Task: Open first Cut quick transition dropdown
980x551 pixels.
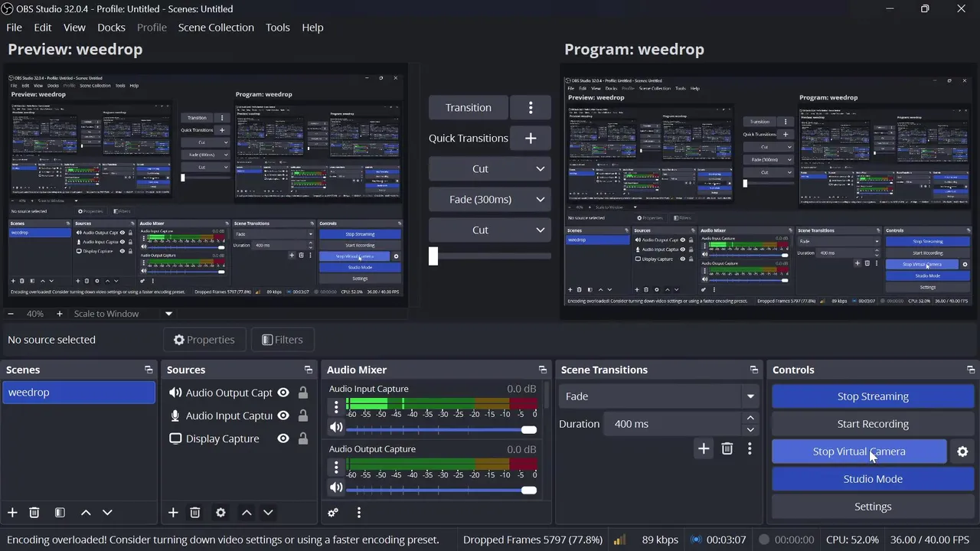Action: (x=489, y=168)
